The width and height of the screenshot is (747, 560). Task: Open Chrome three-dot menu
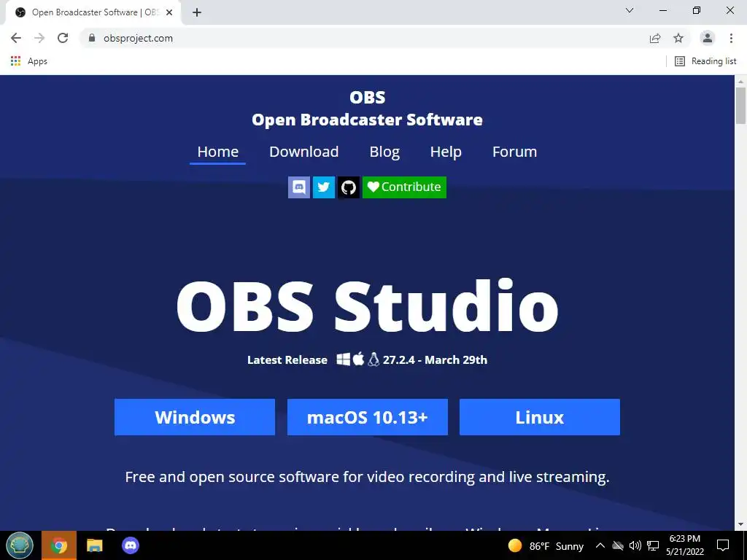[x=731, y=38]
